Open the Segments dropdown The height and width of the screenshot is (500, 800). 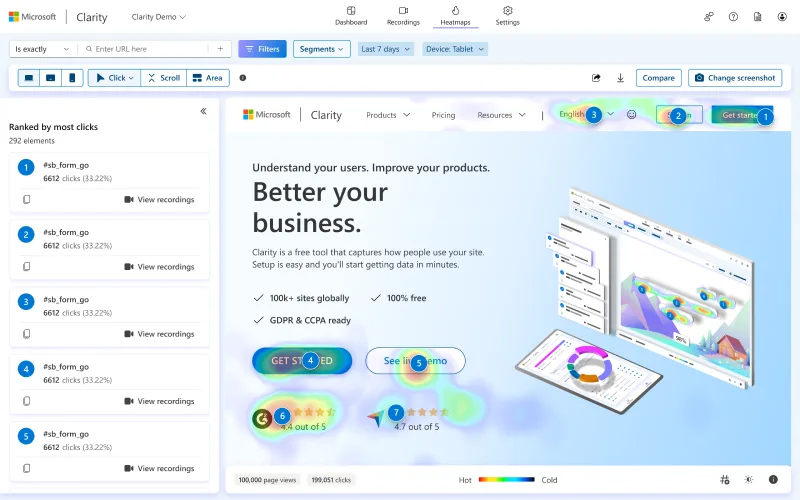point(321,49)
